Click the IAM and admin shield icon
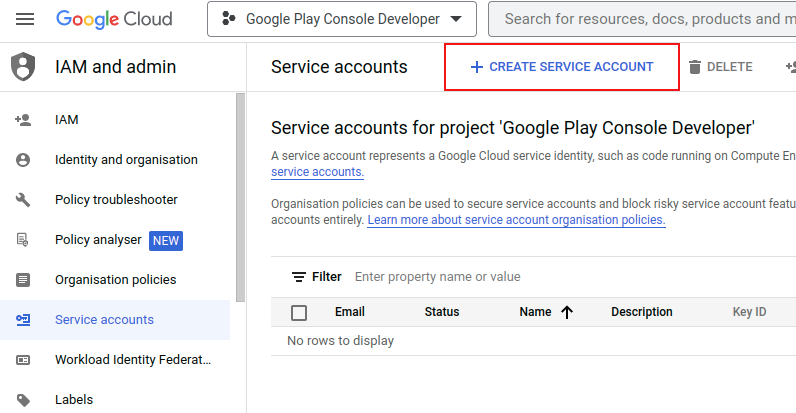Screen dimensions: 796x413 [x=23, y=66]
